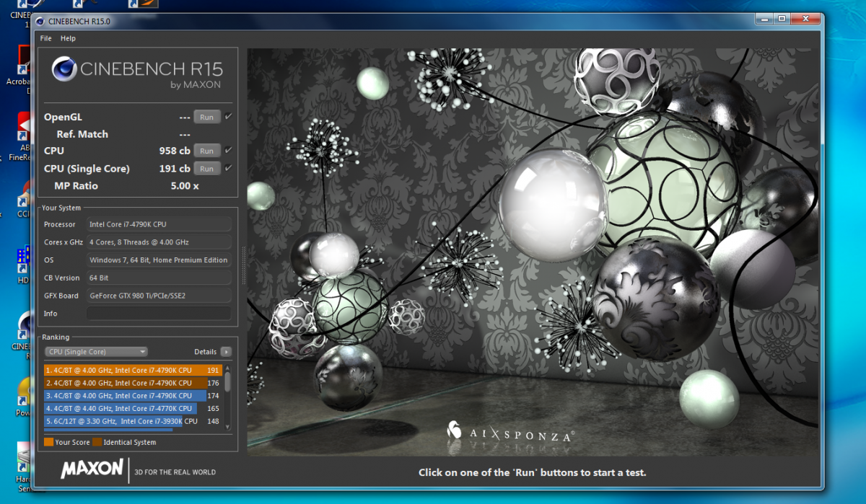Open the File menu
866x504 pixels.
point(45,38)
